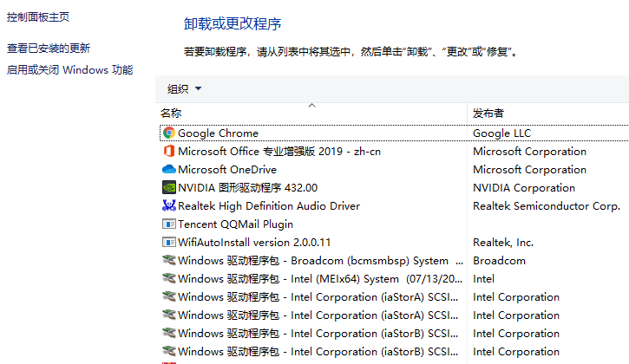
Task: Open the 组织 dropdown menu
Action: point(184,88)
